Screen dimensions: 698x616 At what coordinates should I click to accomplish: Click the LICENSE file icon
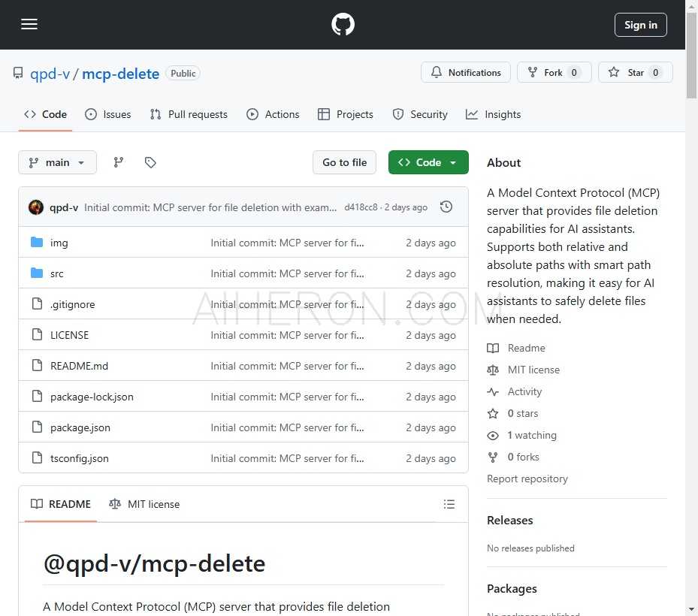tap(38, 334)
